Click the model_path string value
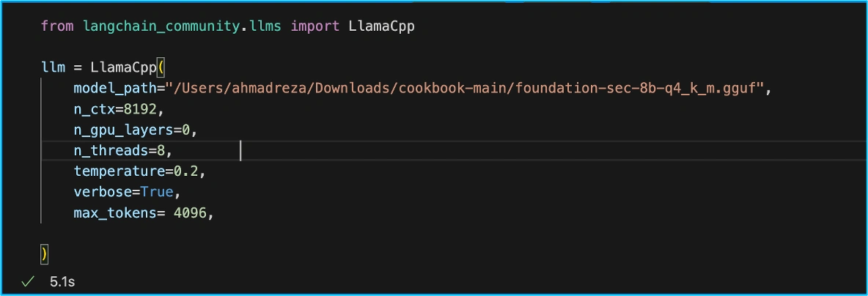Viewport: 868px width, 296px height. click(466, 89)
